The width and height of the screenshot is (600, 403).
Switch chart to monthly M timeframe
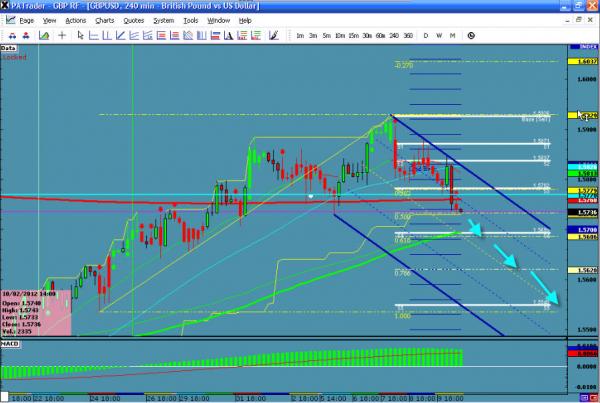coord(452,36)
